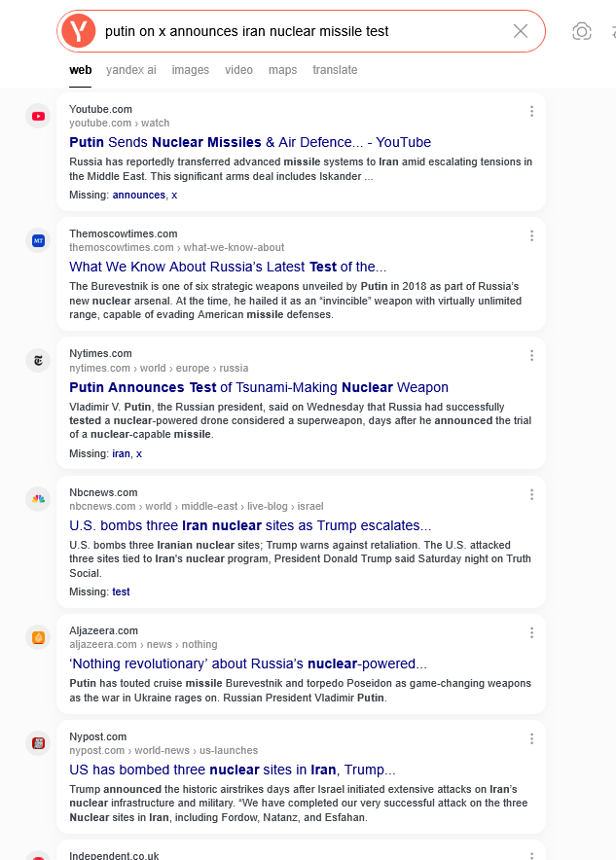This screenshot has width=616, height=860.
Task: Open "Putin Announces Test of Tsunami-Making" link
Action: [x=259, y=387]
